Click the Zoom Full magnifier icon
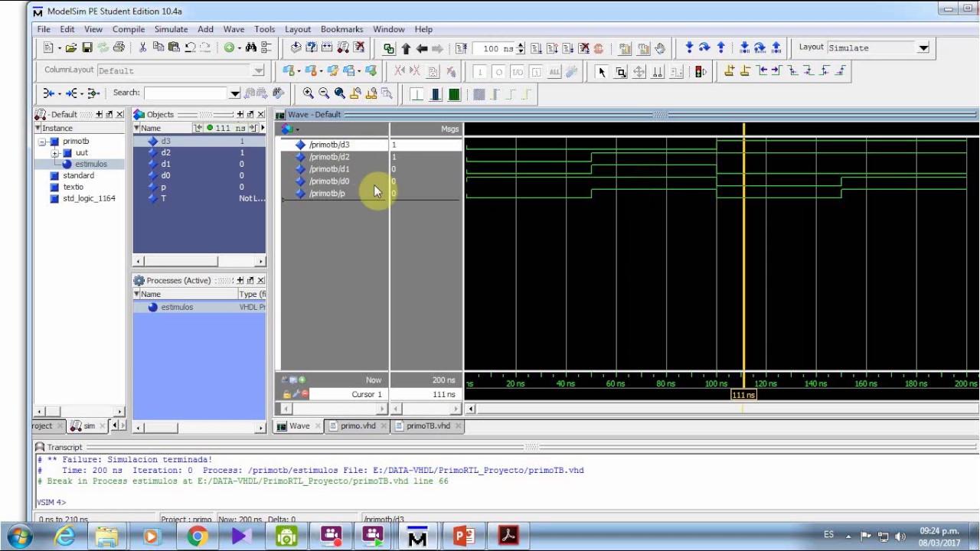Screen dimensions: 980x551 pyautogui.click(x=340, y=93)
